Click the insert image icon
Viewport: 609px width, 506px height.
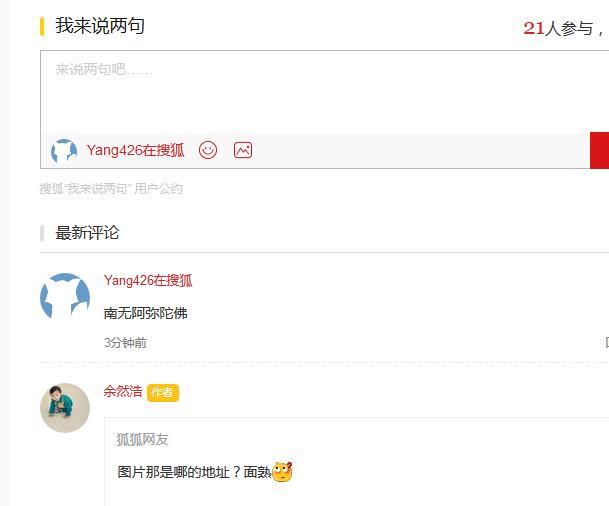pos(243,150)
